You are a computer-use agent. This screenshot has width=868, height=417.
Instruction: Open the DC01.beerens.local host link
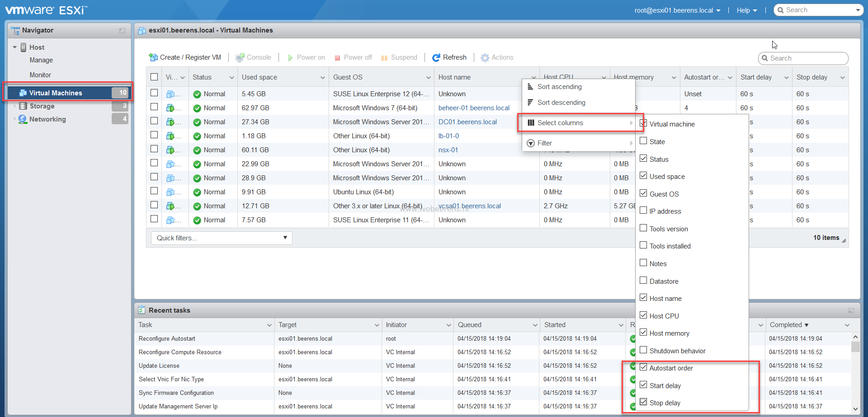click(467, 122)
